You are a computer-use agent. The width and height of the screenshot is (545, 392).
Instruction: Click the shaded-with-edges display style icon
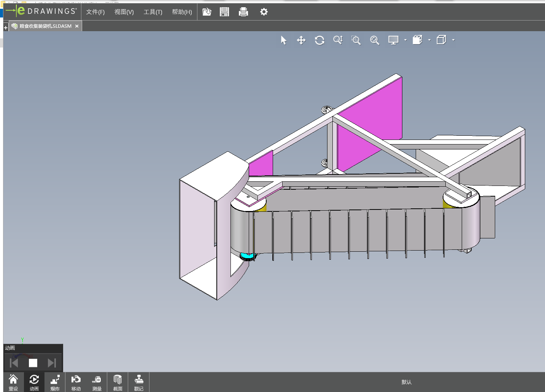tap(418, 40)
